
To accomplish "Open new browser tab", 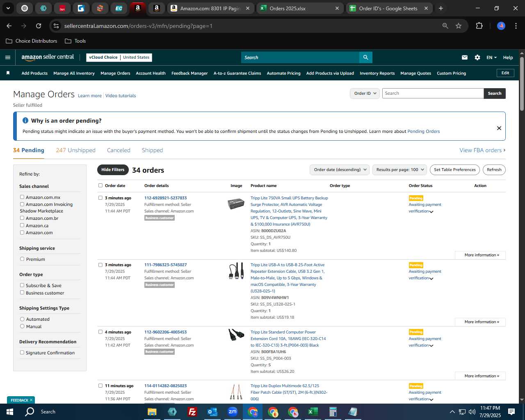I will pyautogui.click(x=441, y=8).
